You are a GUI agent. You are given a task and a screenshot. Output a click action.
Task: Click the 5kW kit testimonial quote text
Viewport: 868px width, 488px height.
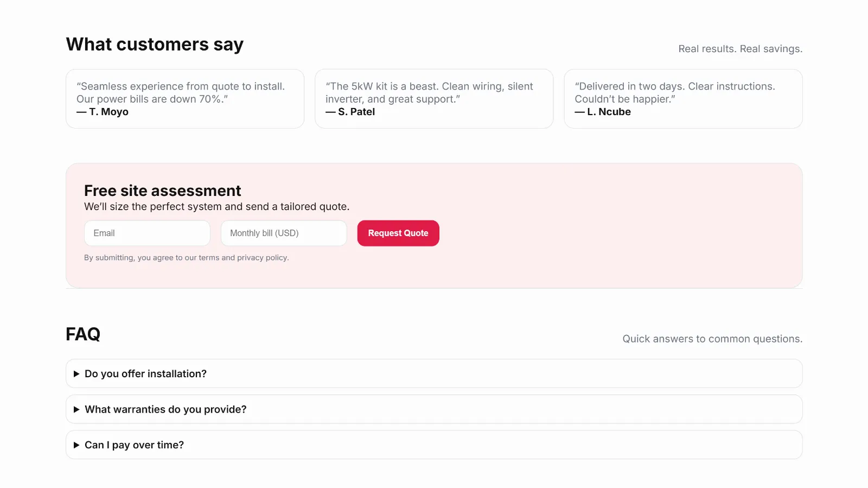tap(429, 93)
